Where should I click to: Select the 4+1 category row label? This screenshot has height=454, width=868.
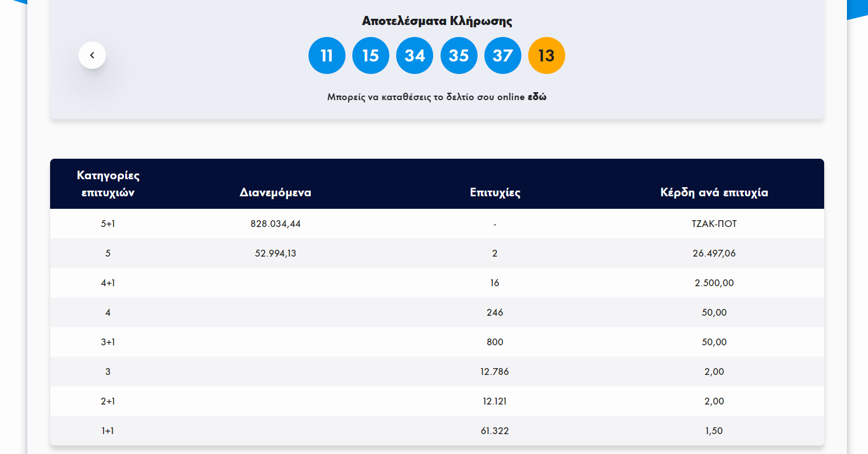point(108,283)
